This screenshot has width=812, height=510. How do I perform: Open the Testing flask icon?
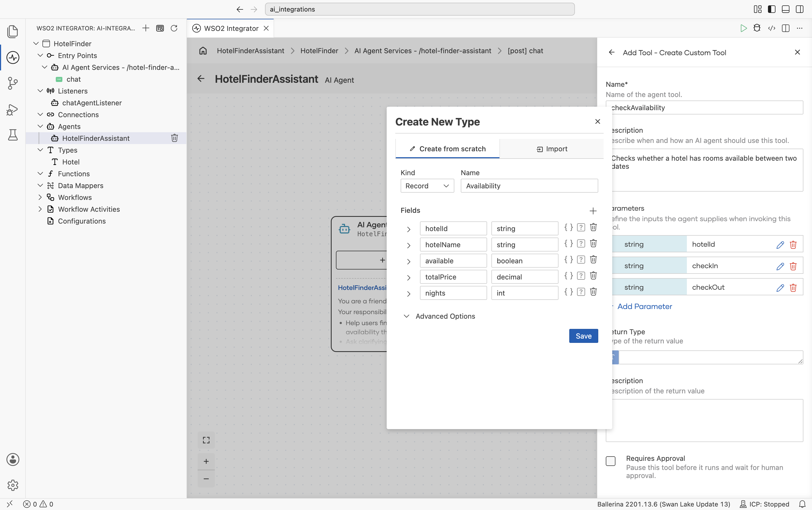click(13, 135)
